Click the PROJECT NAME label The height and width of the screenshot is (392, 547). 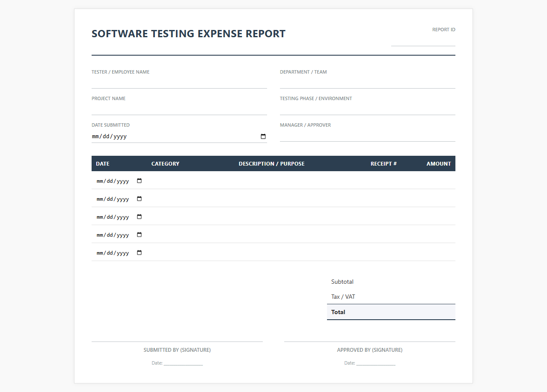(x=109, y=99)
